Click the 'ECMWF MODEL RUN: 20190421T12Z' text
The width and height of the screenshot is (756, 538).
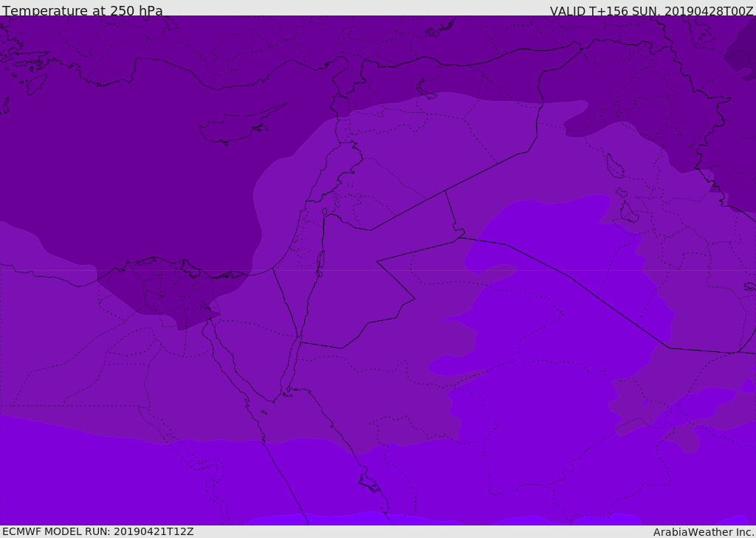tap(98, 531)
